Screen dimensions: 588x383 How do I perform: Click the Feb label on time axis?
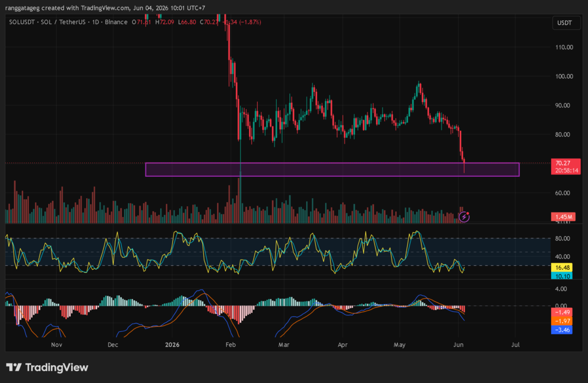click(231, 345)
